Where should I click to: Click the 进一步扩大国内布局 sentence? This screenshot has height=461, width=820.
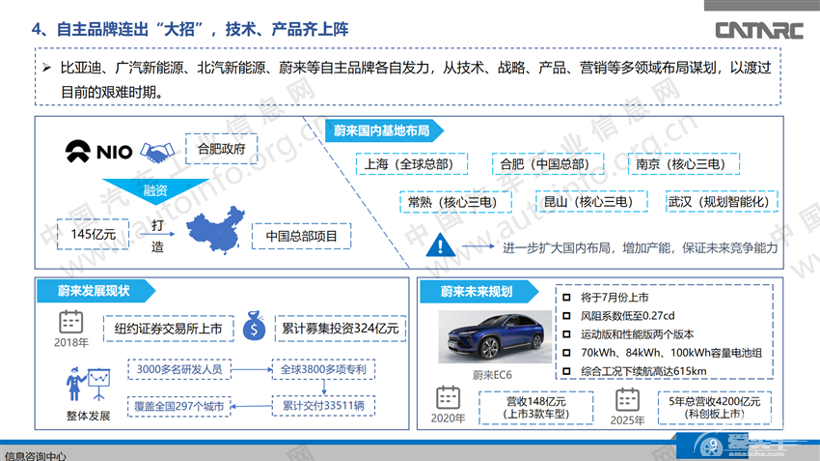pos(641,248)
